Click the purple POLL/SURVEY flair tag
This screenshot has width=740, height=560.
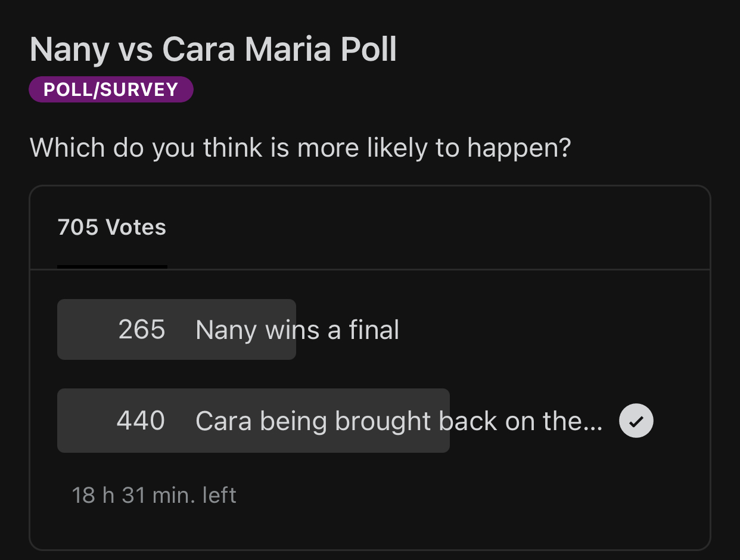pyautogui.click(x=111, y=89)
